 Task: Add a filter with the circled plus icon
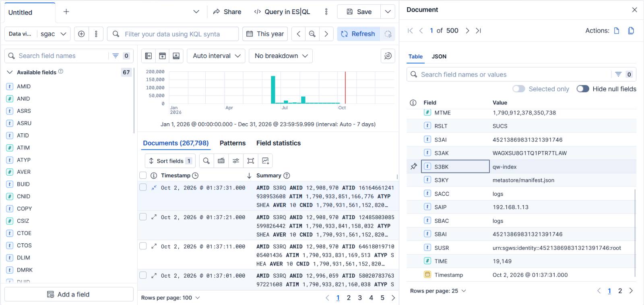coord(81,34)
